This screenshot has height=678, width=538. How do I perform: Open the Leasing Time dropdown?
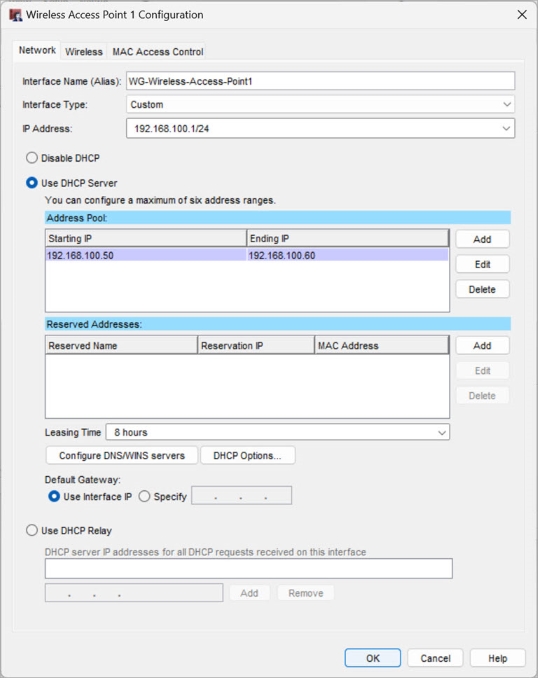[278, 432]
